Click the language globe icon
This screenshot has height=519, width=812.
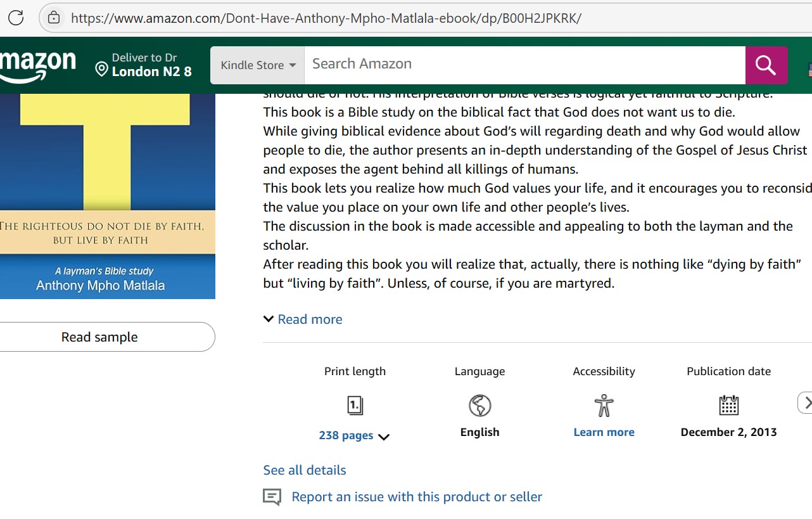tap(480, 406)
